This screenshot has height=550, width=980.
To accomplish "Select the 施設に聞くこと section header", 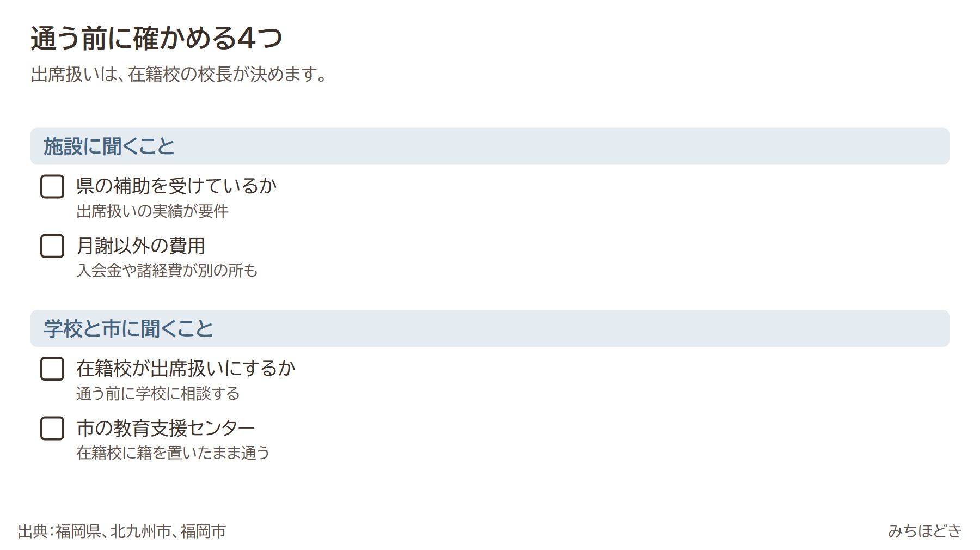I will (x=490, y=146).
